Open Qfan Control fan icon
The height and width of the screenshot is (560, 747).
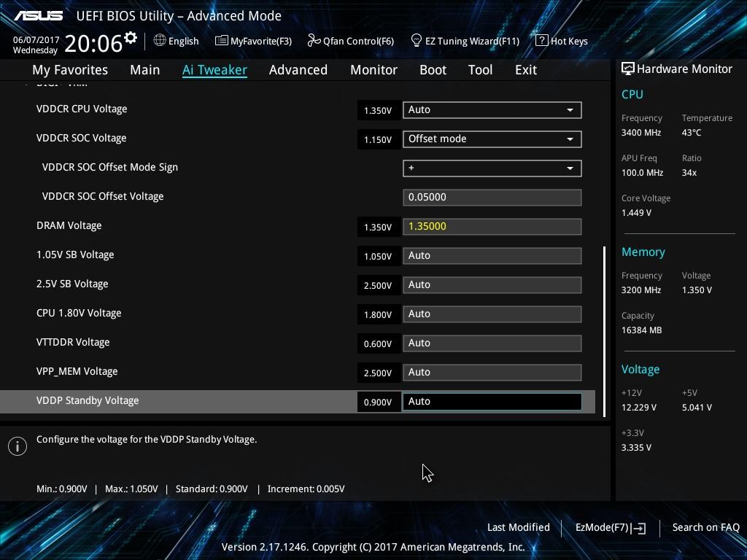click(x=314, y=41)
